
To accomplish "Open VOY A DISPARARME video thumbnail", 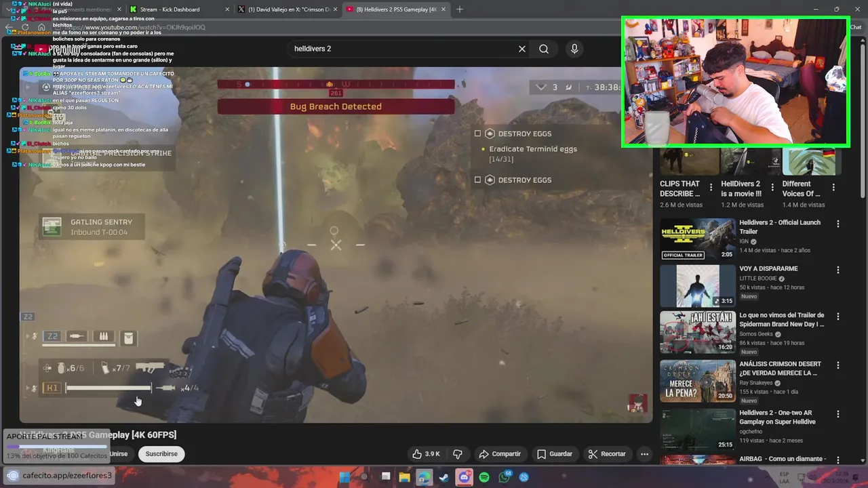I will 698,286.
